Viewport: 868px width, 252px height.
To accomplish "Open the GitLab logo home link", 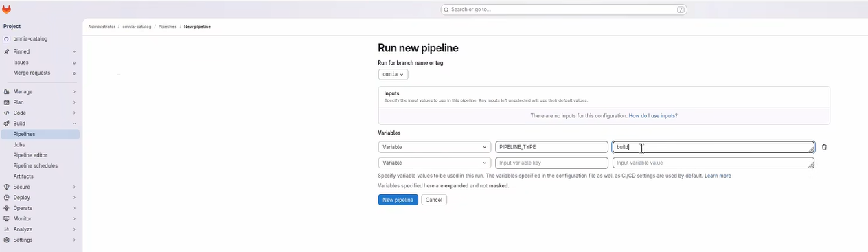I will pyautogui.click(x=7, y=10).
